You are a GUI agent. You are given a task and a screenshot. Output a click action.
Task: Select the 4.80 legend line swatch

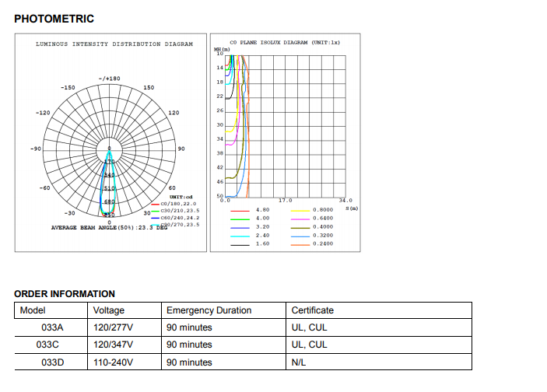click(240, 210)
